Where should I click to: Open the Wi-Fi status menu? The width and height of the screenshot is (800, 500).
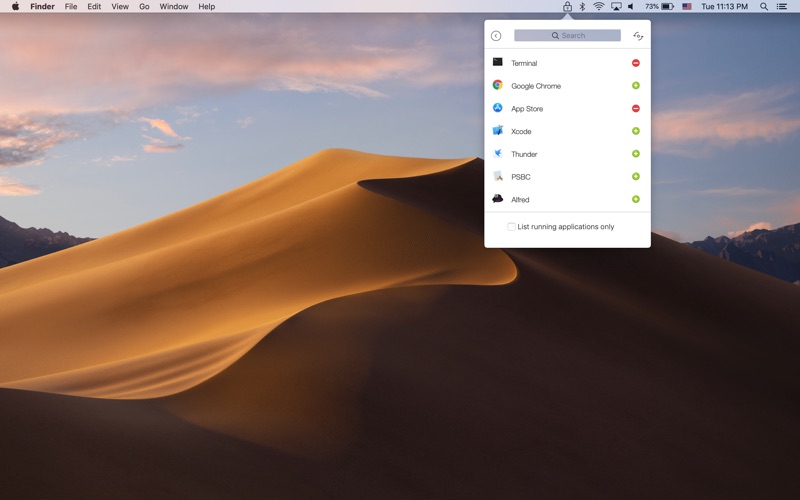click(599, 7)
